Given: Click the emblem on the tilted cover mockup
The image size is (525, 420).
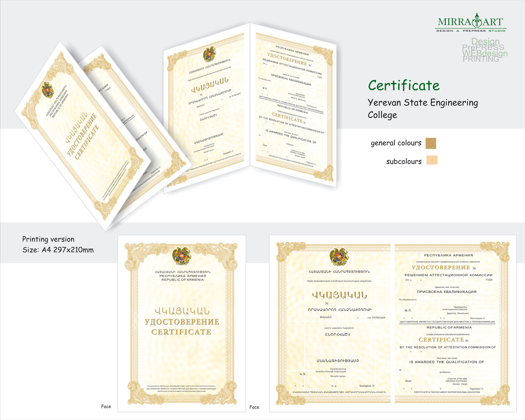Looking at the screenshot, I should pyautogui.click(x=48, y=90).
